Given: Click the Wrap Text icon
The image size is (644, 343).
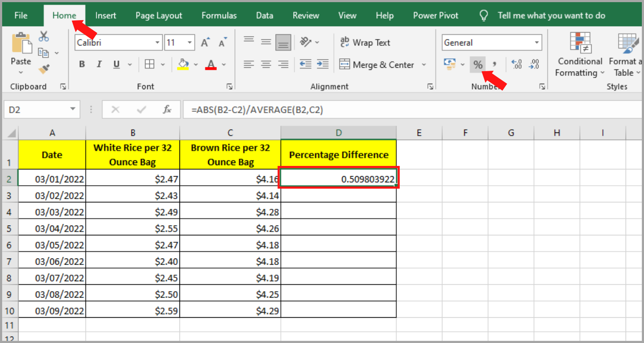Looking at the screenshot, I should [366, 42].
